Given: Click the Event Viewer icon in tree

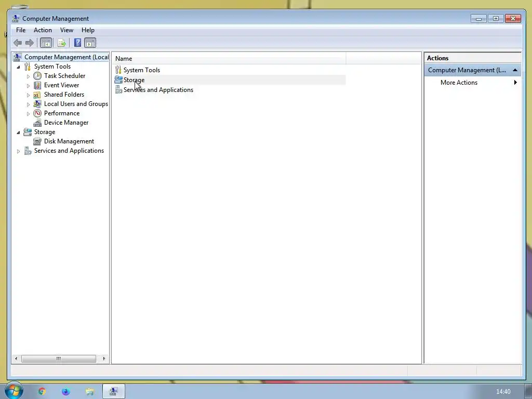Looking at the screenshot, I should click(x=37, y=85).
